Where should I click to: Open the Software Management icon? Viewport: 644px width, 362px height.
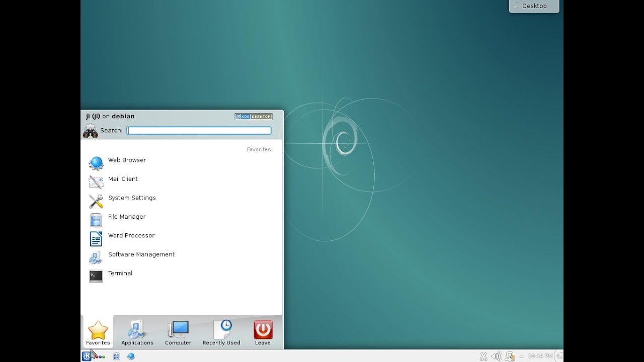click(96, 257)
